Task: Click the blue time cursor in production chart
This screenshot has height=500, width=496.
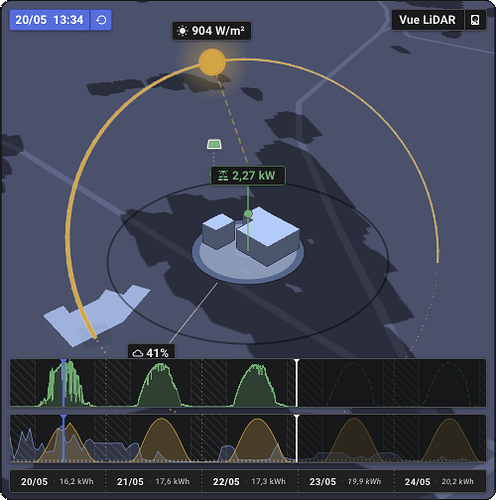Action: pos(63,383)
